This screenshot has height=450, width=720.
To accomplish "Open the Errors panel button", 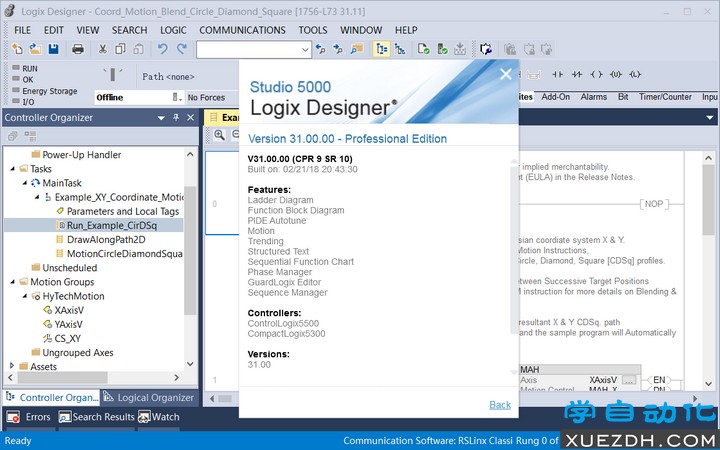I will pos(28,417).
